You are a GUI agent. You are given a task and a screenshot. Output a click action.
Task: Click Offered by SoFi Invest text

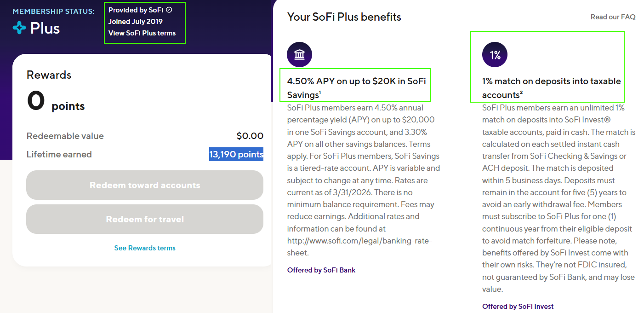[518, 307]
